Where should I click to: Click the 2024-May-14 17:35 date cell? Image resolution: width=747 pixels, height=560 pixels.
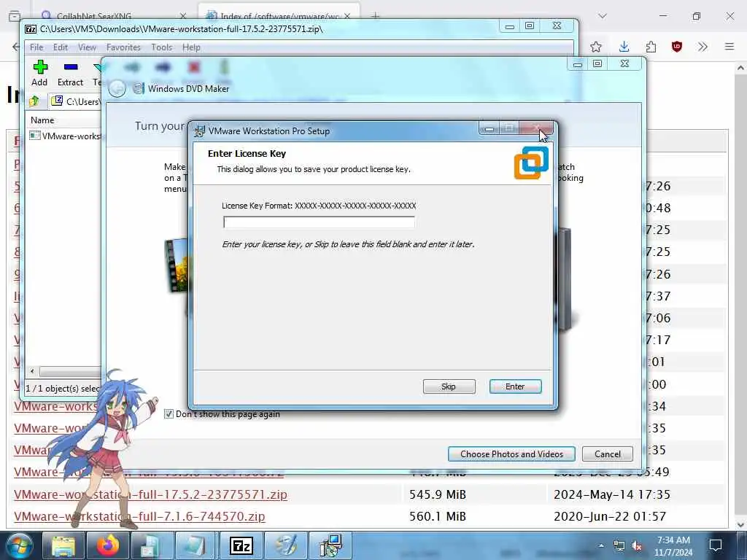(612, 494)
